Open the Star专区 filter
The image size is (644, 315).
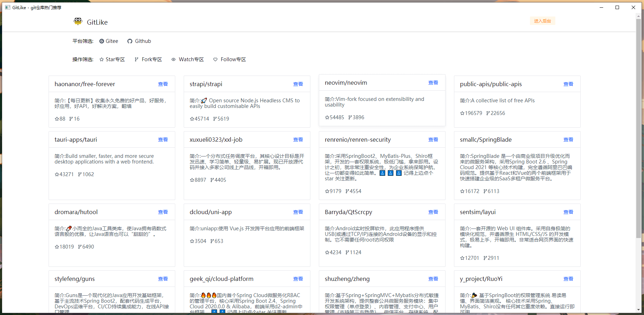click(x=112, y=59)
